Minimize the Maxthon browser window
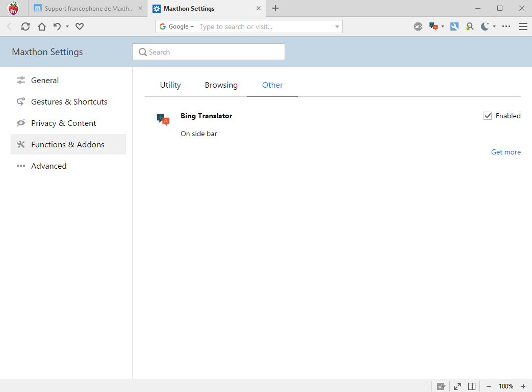The image size is (532, 392). tap(478, 8)
